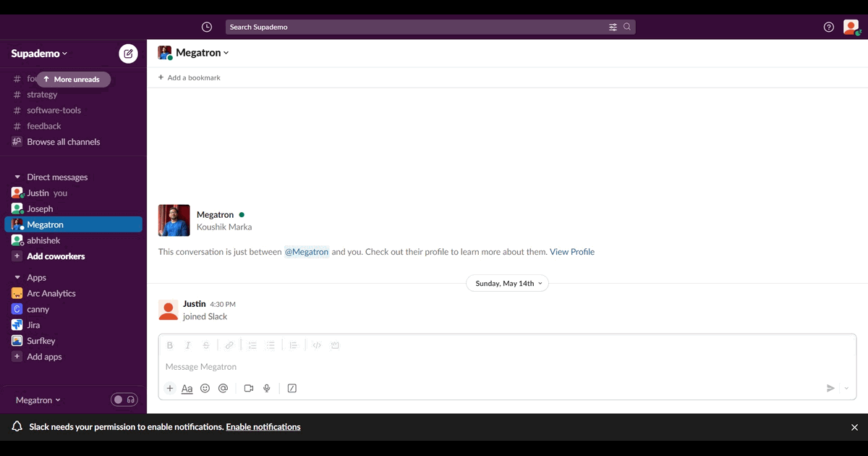The height and width of the screenshot is (456, 868).
Task: Apply strikethrough formatting
Action: pos(206,345)
